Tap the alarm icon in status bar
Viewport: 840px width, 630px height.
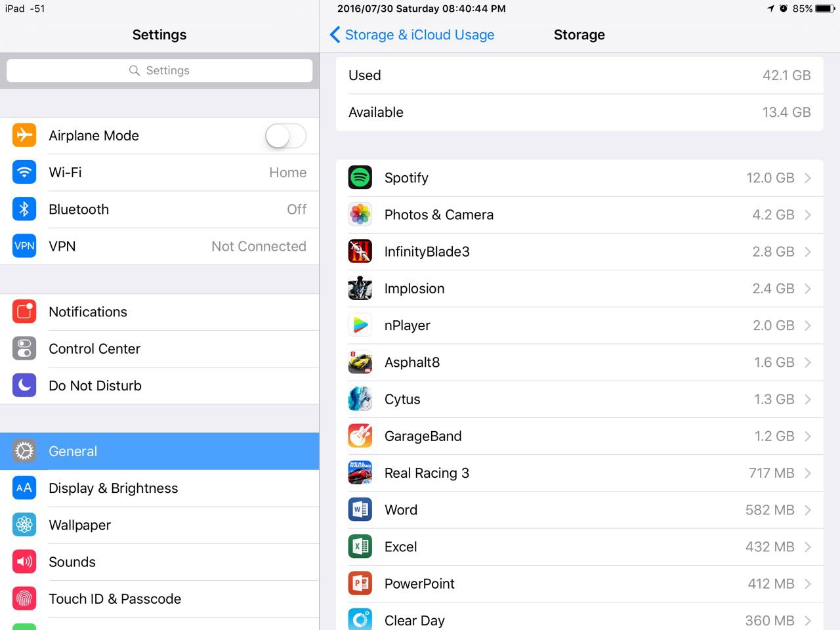point(784,9)
